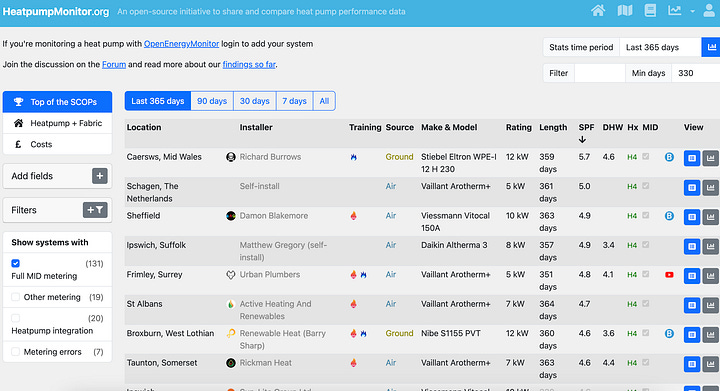Toggle MID checkbox in Schagen row

646,186
